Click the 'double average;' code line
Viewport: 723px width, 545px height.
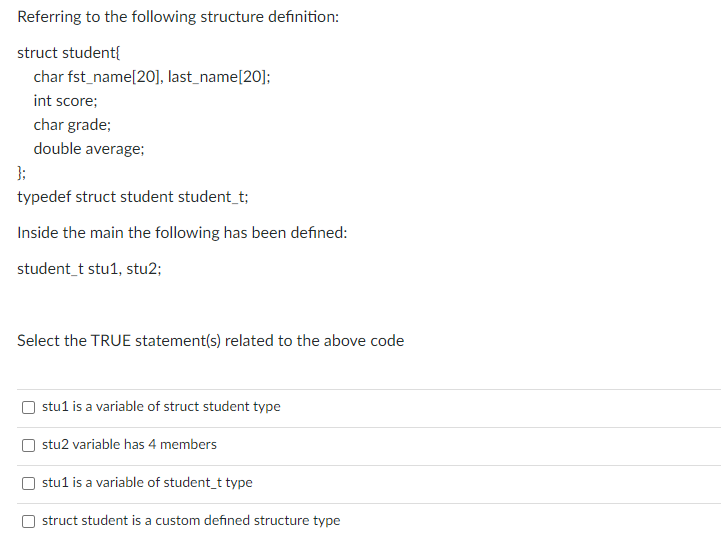tap(89, 148)
